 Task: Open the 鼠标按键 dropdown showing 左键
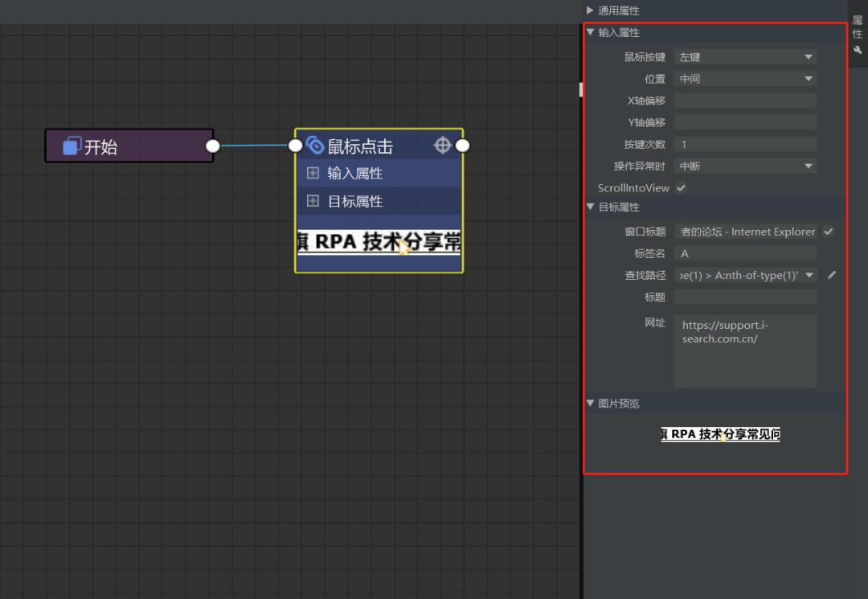point(745,57)
